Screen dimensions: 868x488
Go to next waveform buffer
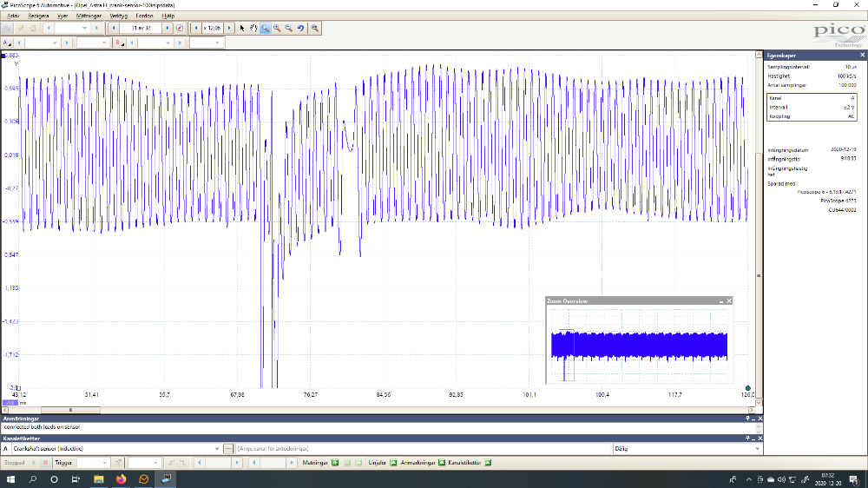pyautogui.click(x=168, y=28)
